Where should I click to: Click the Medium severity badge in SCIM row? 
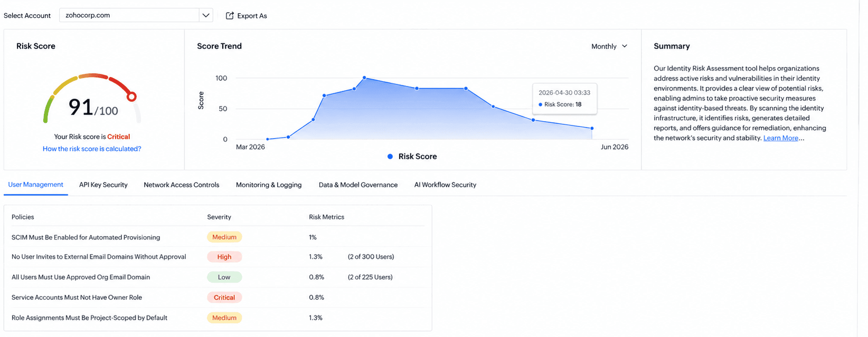(x=224, y=237)
